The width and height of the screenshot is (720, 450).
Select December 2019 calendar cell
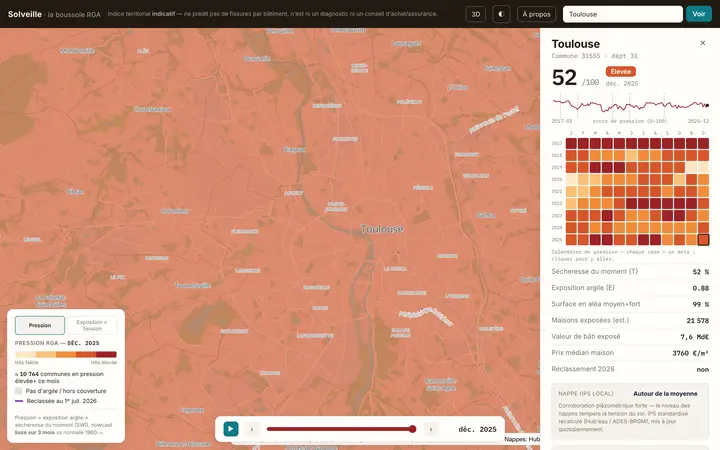[703, 167]
